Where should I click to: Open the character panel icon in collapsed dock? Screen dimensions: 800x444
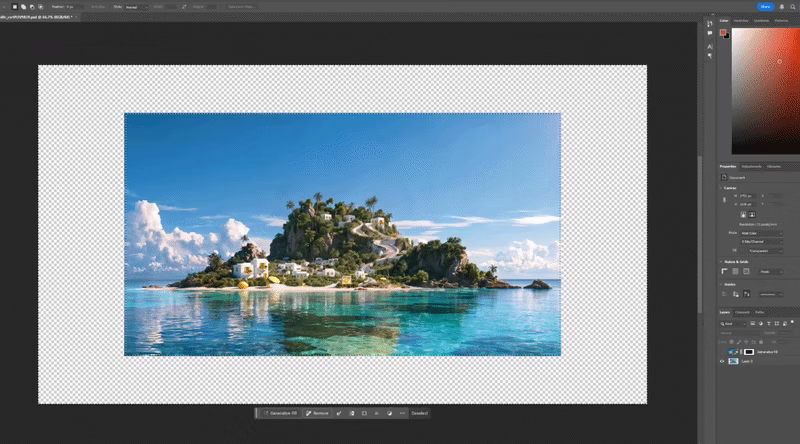tap(710, 47)
